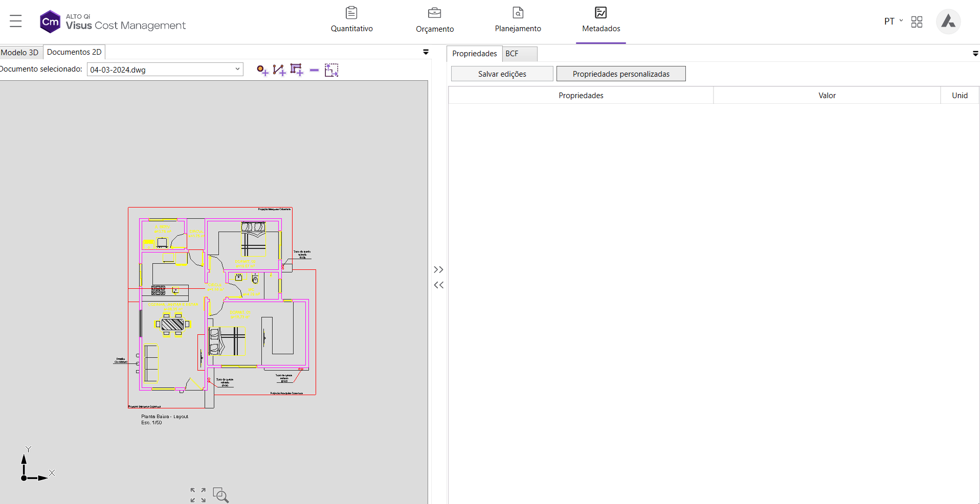The width and height of the screenshot is (980, 504).
Task: Click the fit to screen arrows icon
Action: click(x=198, y=495)
